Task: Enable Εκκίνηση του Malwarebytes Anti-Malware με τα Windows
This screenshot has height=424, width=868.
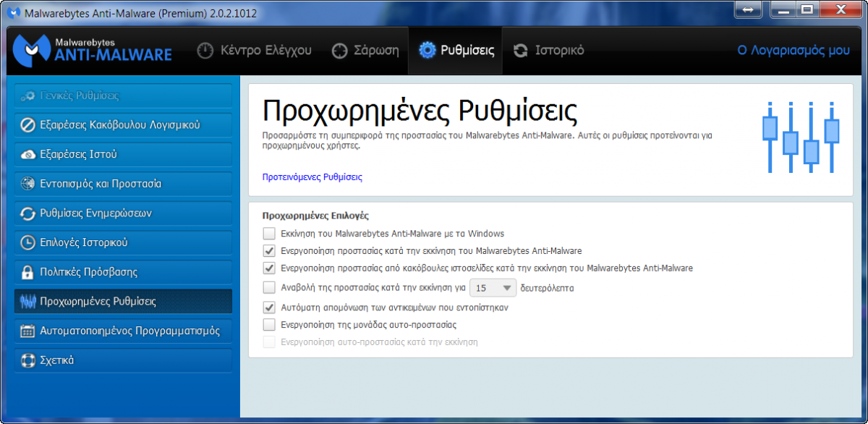Action: [269, 234]
